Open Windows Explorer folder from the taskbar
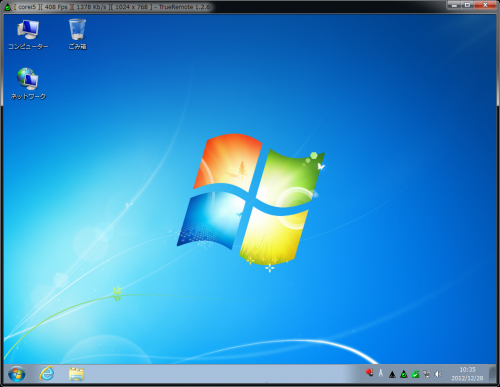500x387 pixels. pyautogui.click(x=76, y=374)
